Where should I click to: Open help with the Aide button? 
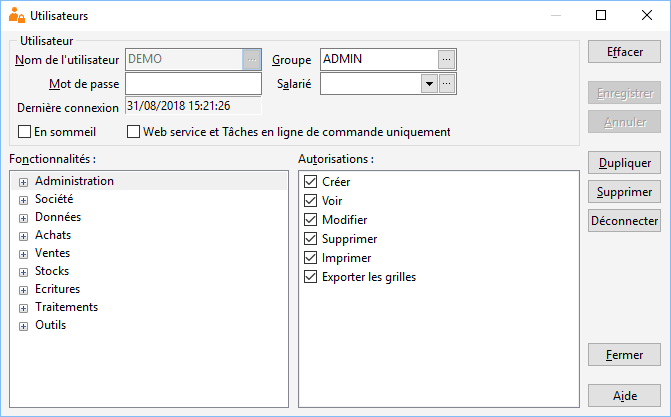624,396
